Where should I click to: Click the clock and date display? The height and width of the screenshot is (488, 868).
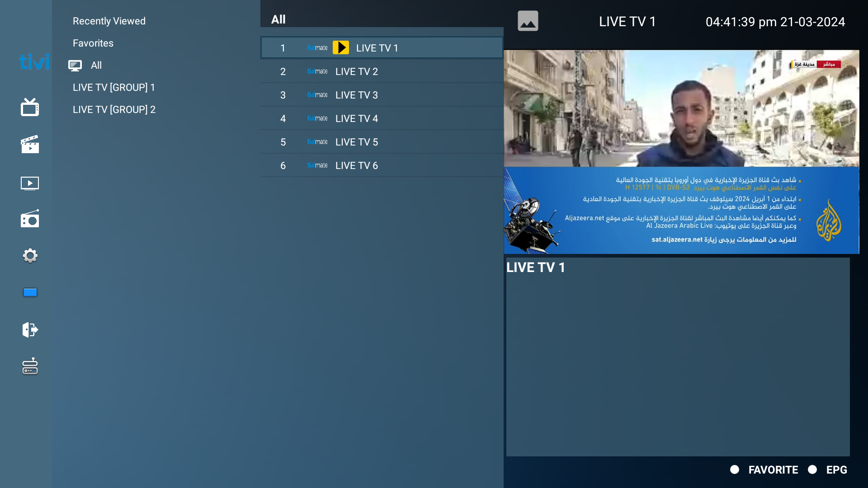click(x=775, y=22)
